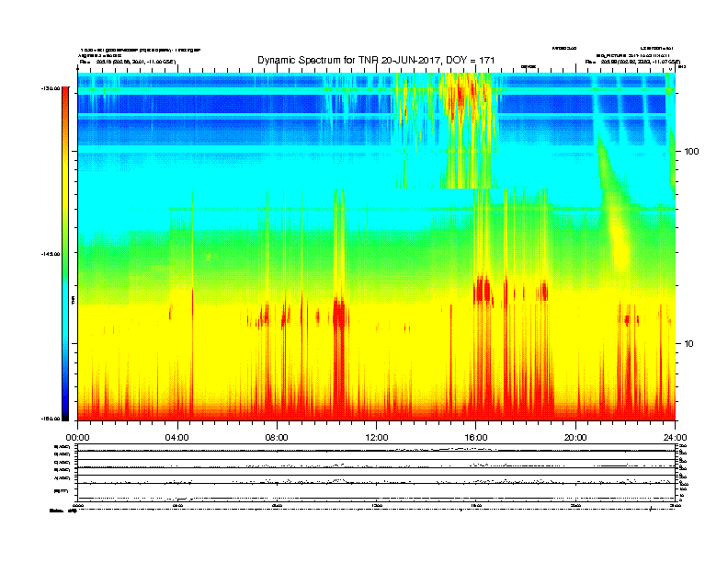
Task: Click the 00:00 time axis label
Action: tap(77, 438)
